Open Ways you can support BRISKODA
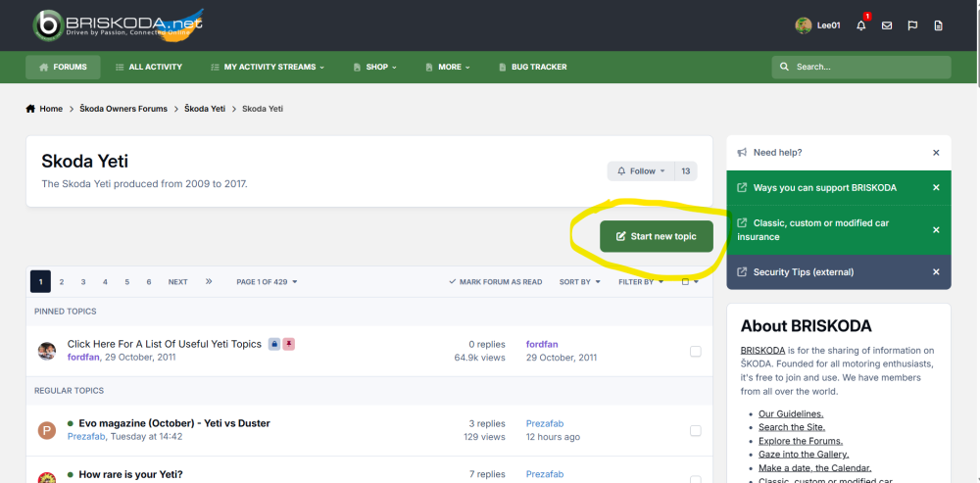This screenshot has height=483, width=980. [x=825, y=187]
